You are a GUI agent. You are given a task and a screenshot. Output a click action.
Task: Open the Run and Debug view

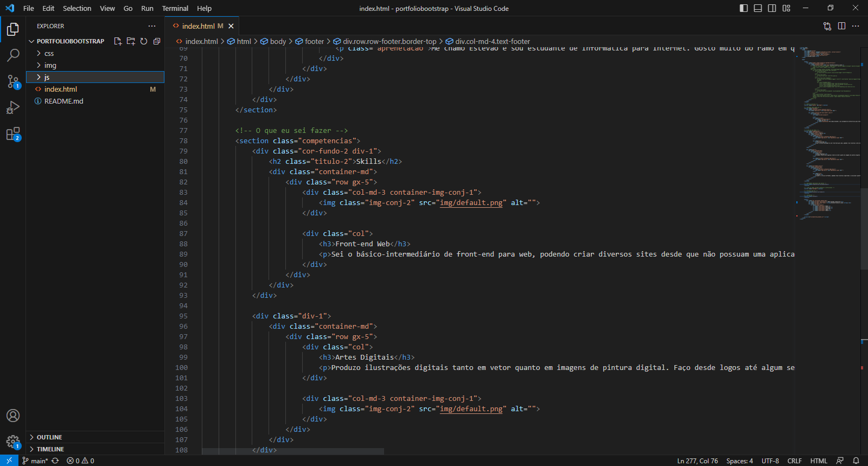point(13,107)
